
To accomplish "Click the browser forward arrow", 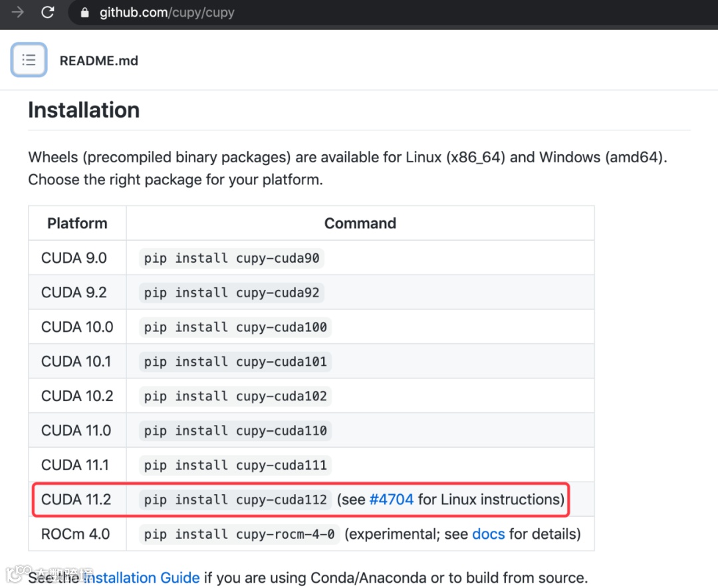I will click(x=17, y=12).
